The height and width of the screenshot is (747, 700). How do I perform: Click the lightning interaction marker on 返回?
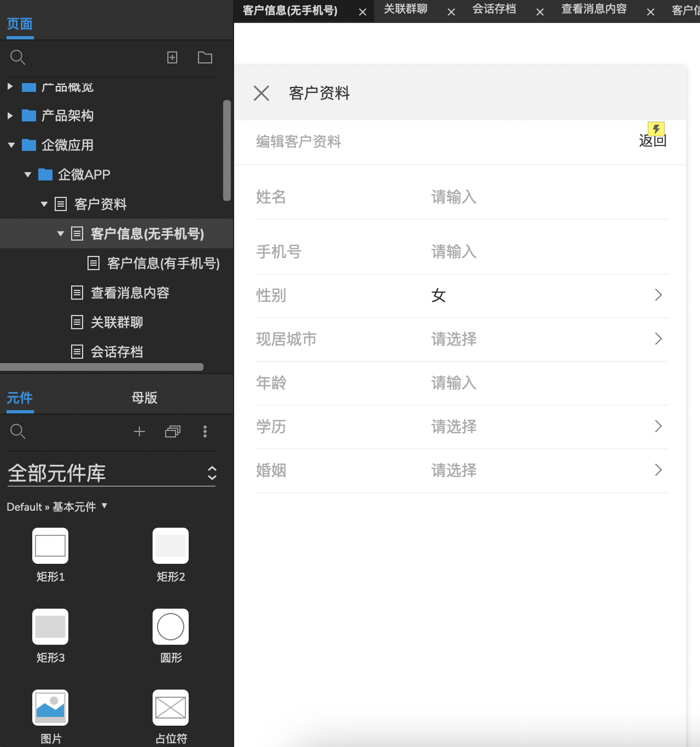coord(656,129)
